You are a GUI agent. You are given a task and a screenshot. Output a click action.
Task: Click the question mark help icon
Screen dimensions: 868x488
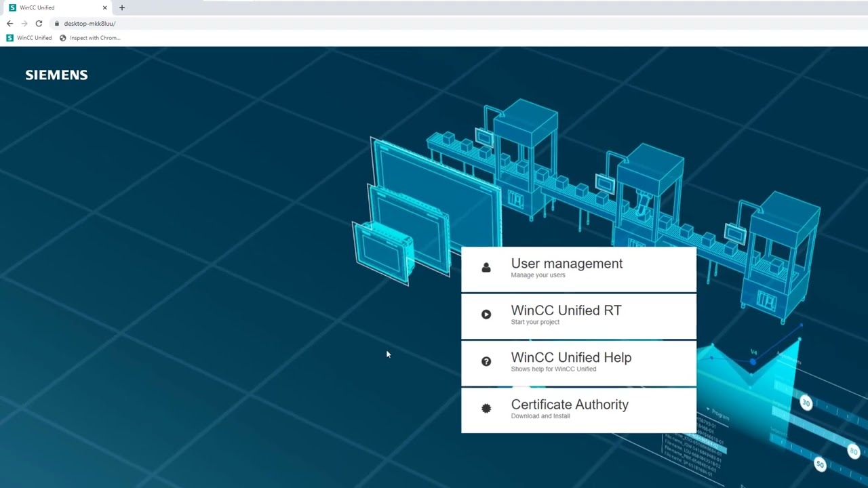[486, 361]
